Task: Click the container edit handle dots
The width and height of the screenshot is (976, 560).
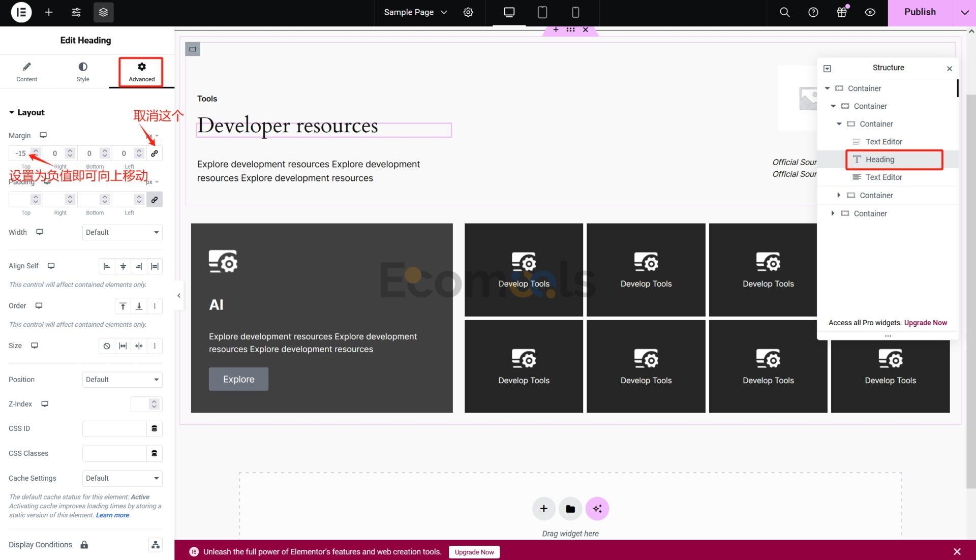Action: pyautogui.click(x=570, y=30)
